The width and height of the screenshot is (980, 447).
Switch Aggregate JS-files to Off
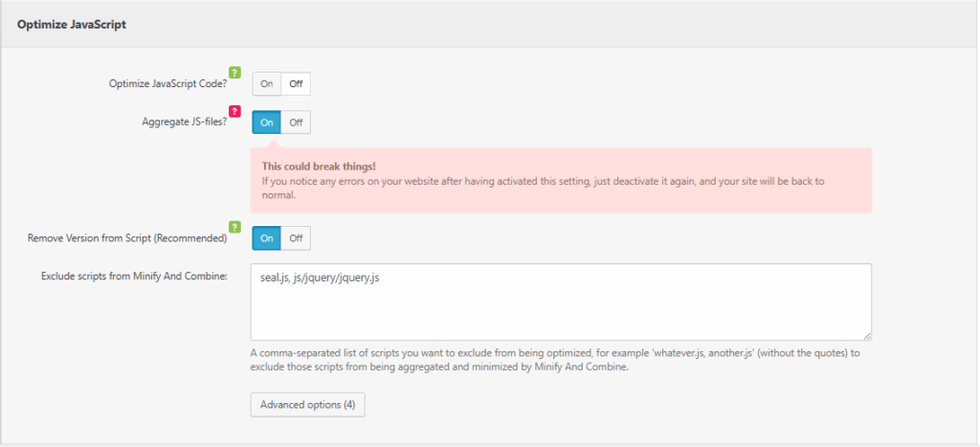click(296, 123)
